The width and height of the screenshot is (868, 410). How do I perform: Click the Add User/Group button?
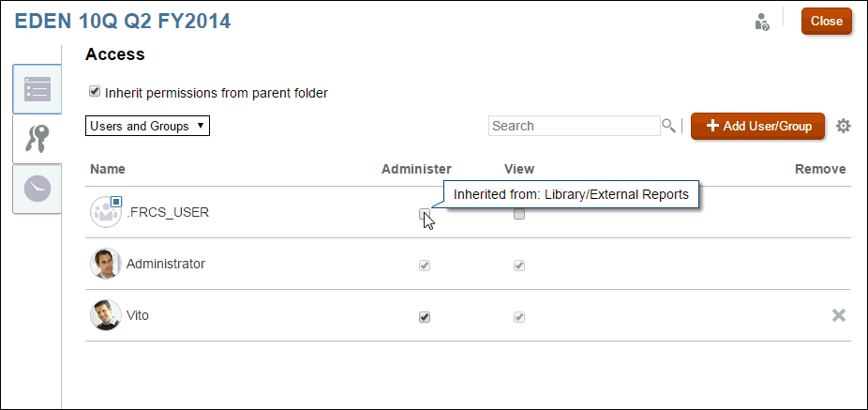point(757,126)
